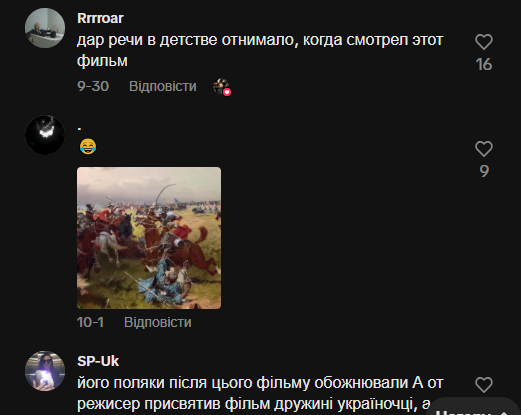The image size is (521, 415).
Task: Open the cavalry battle painting image
Action: point(149,238)
